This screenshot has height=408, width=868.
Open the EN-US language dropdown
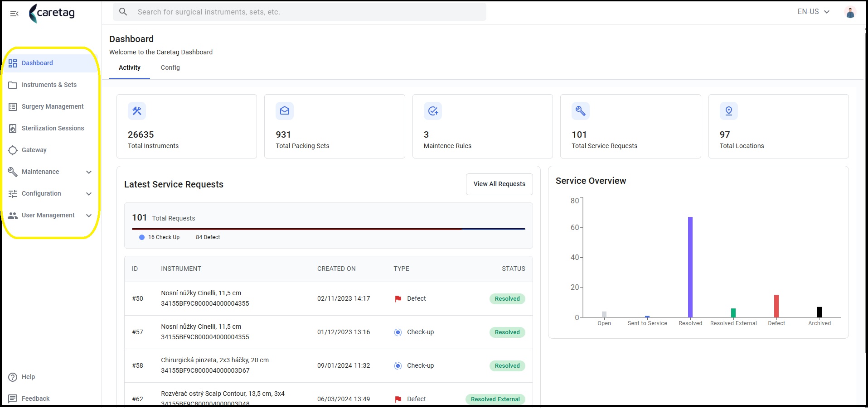click(x=814, y=12)
